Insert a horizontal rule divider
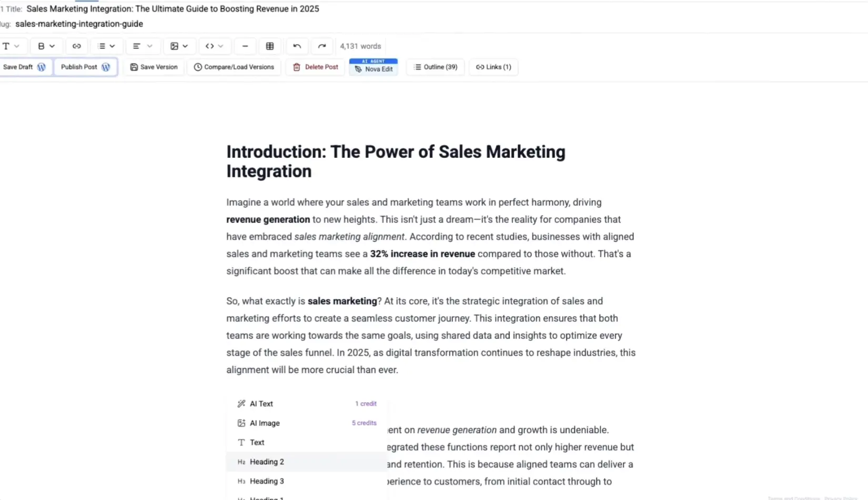The height and width of the screenshot is (500, 868). [x=245, y=46]
